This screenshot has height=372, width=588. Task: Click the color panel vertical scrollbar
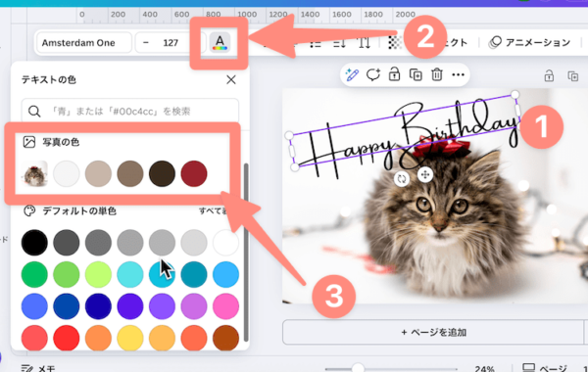click(x=246, y=253)
